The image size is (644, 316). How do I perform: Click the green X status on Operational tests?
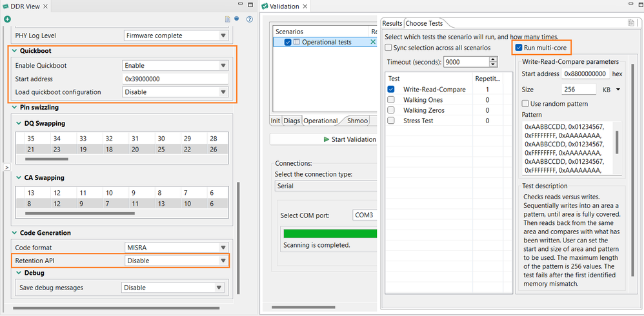(373, 42)
